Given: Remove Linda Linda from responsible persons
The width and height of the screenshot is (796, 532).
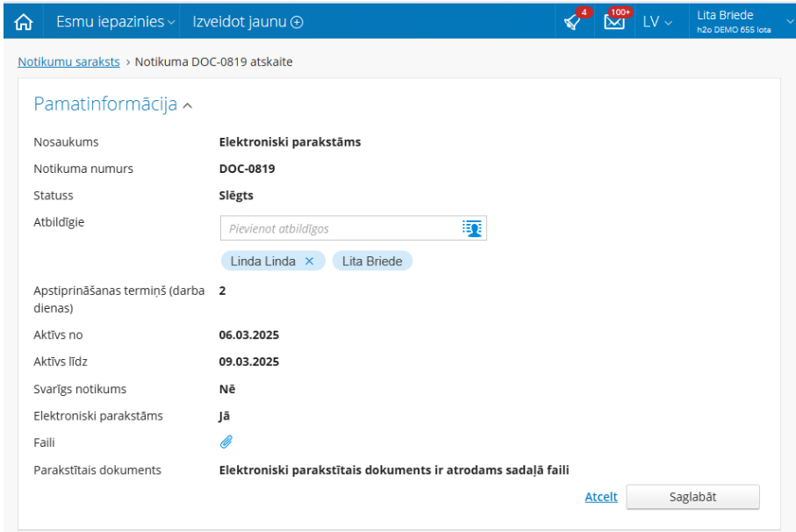Looking at the screenshot, I should [x=309, y=261].
